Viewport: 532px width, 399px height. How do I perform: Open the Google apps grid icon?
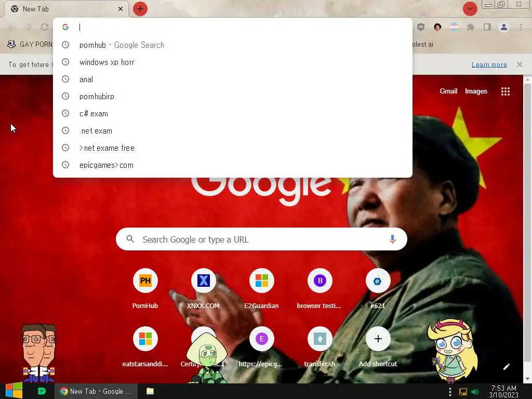tap(505, 91)
